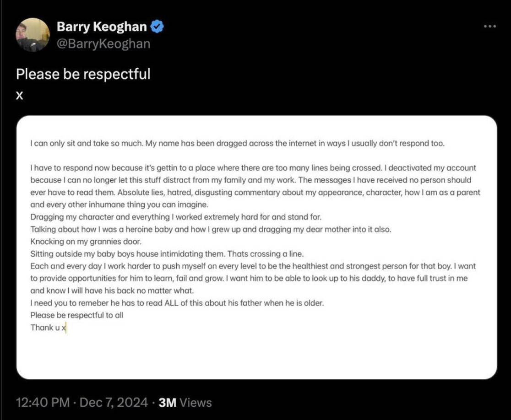This screenshot has width=511, height=420.
Task: Open the 3M Views count
Action: pos(185,403)
